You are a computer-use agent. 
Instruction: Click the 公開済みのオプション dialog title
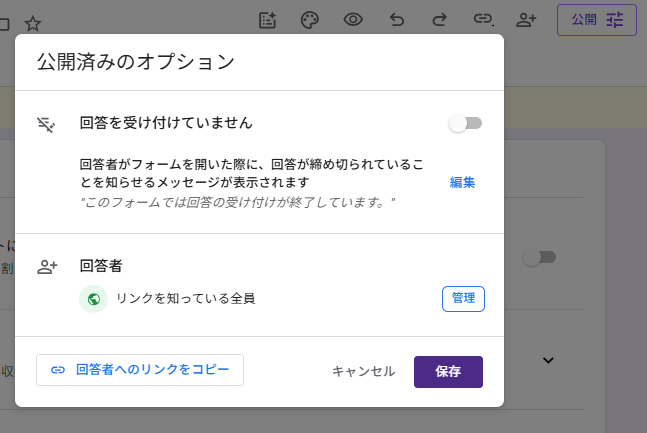136,62
